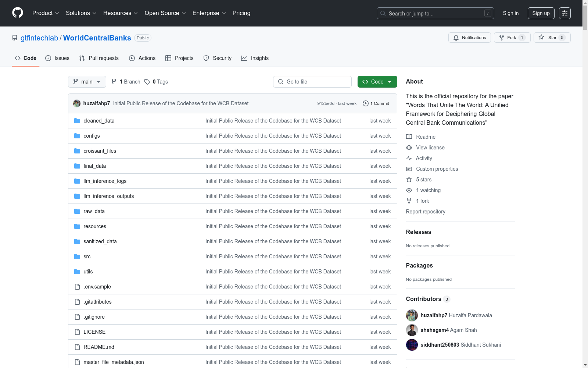The width and height of the screenshot is (588, 368).
Task: Click the WorldCentralBanks repository name
Action: [97, 38]
